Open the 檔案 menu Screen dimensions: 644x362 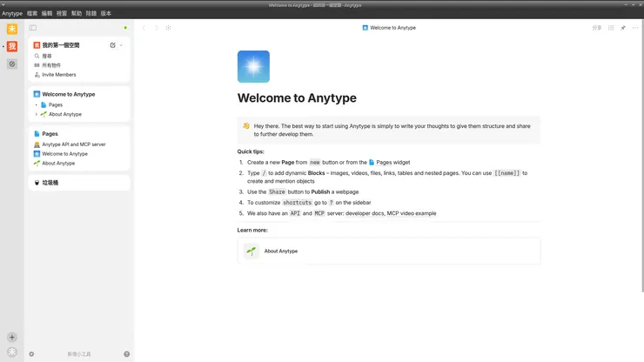coord(32,13)
